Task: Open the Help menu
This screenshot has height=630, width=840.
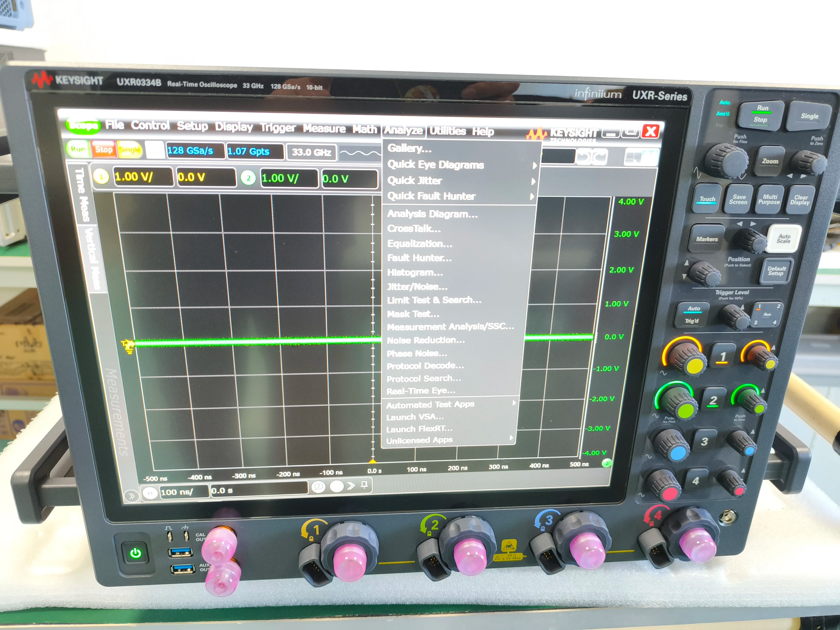Action: pos(483,132)
